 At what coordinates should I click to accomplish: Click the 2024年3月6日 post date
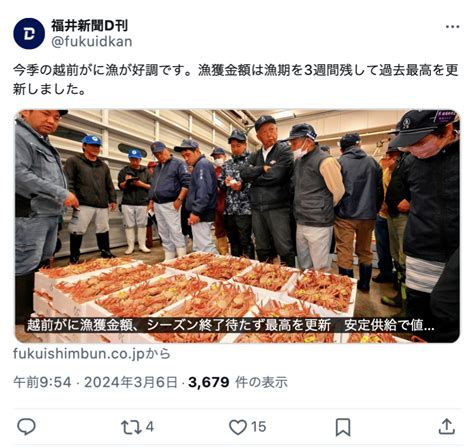coord(130,382)
